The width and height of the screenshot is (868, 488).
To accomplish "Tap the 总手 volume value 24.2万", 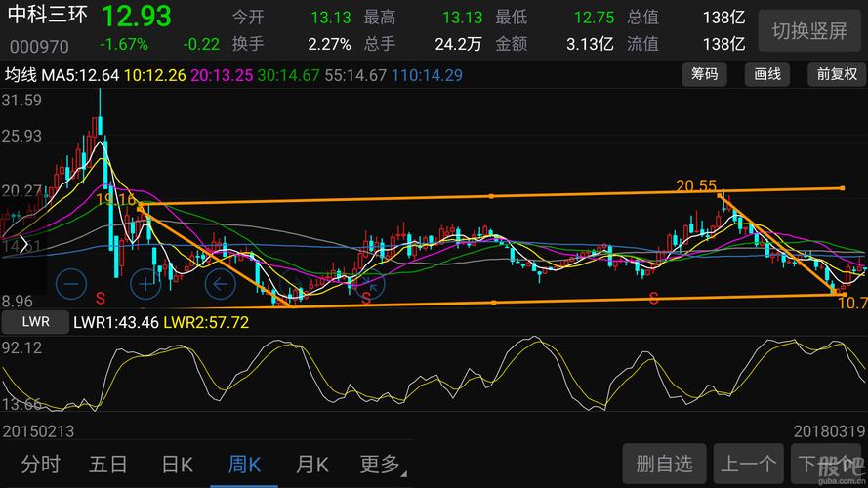I will pos(458,44).
